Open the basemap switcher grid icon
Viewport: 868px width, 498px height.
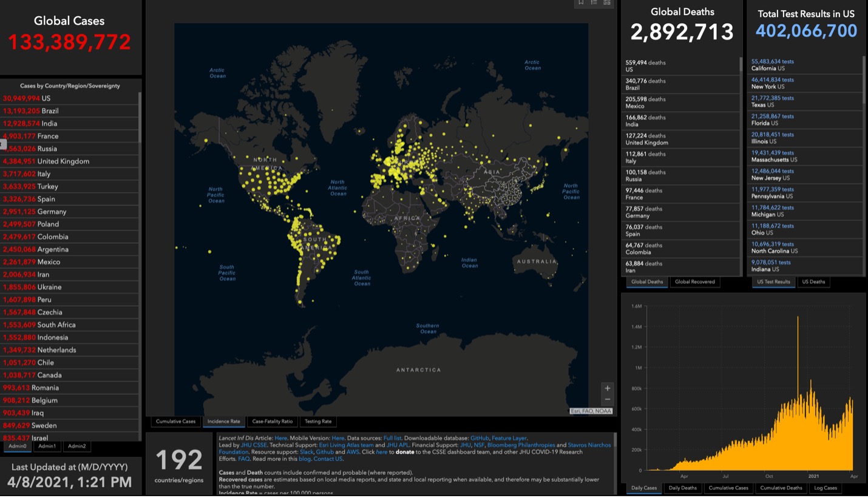pyautogui.click(x=606, y=2)
